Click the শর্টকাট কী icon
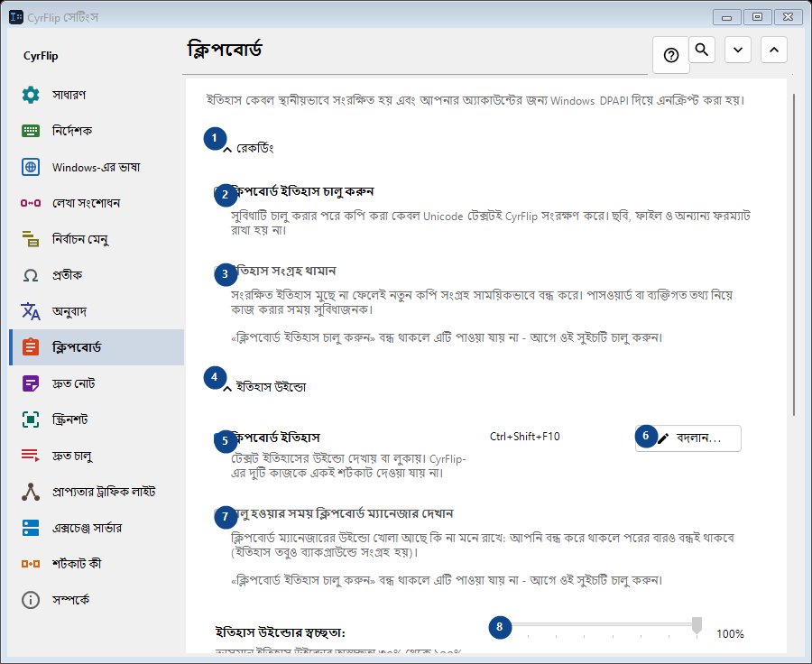The image size is (812, 664). pos(31,564)
